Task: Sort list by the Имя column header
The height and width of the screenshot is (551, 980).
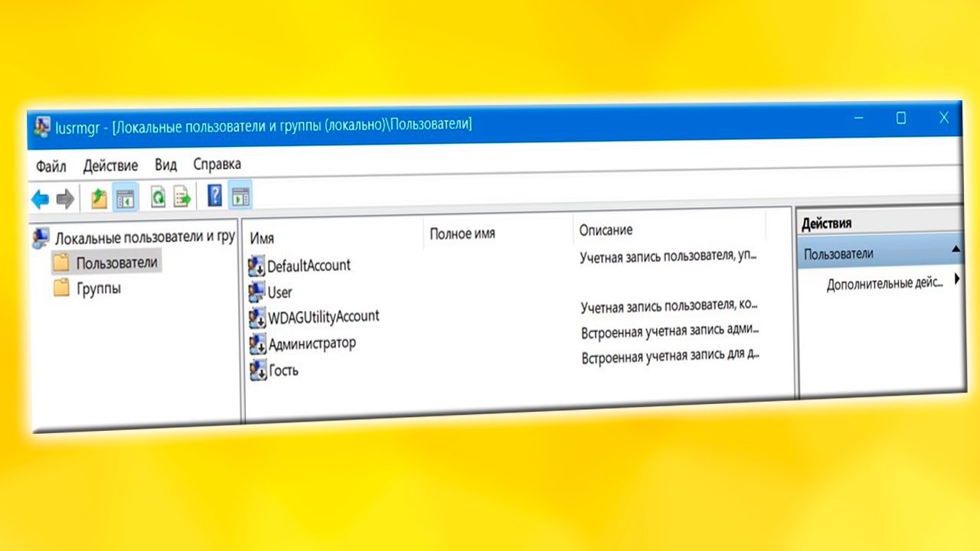Action: coord(262,239)
